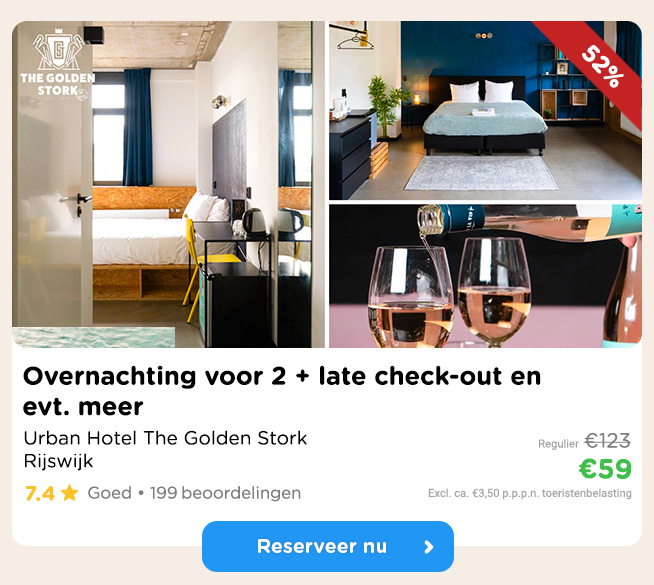Open the hotel room with yellow chair photo
654x585 pixels.
click(168, 184)
